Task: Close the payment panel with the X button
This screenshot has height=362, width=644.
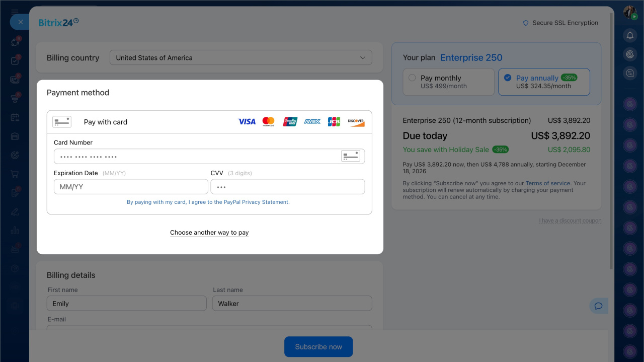Action: (x=20, y=22)
